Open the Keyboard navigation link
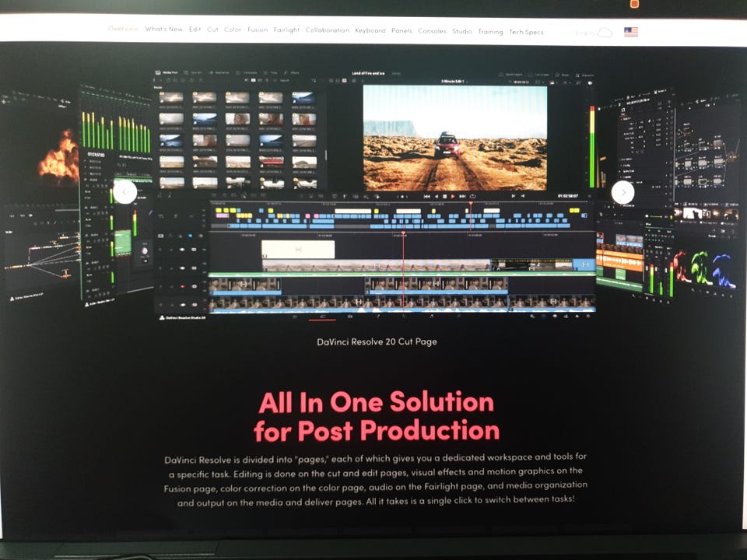 (370, 30)
